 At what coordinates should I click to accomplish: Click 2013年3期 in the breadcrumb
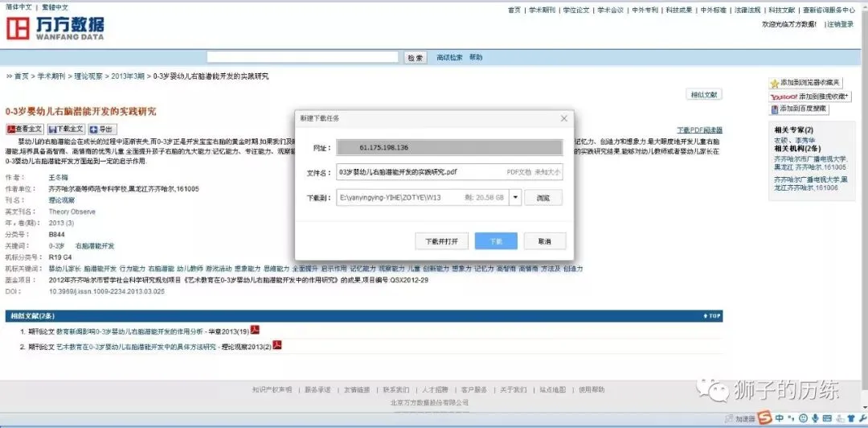[x=128, y=76]
